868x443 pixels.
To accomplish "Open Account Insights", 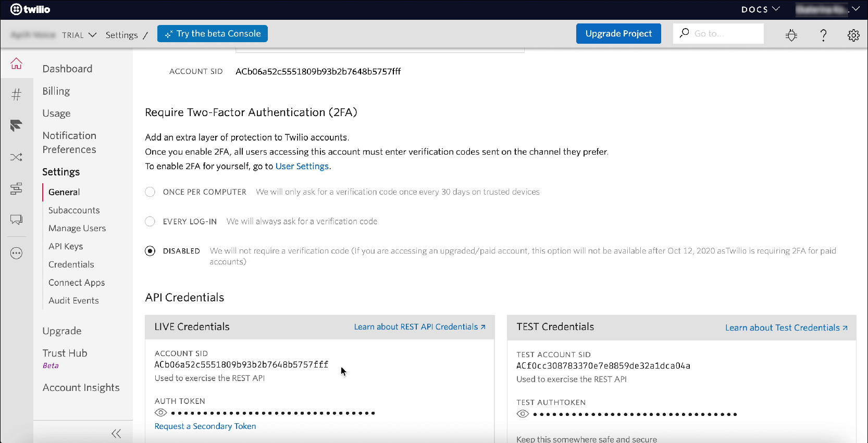I will 81,388.
